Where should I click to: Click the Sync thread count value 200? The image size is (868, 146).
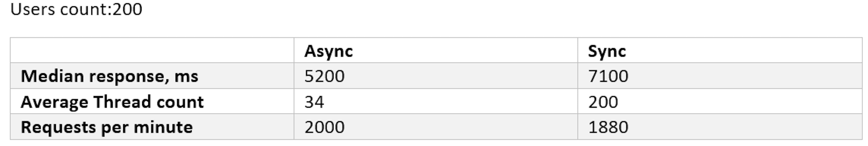[x=603, y=102]
